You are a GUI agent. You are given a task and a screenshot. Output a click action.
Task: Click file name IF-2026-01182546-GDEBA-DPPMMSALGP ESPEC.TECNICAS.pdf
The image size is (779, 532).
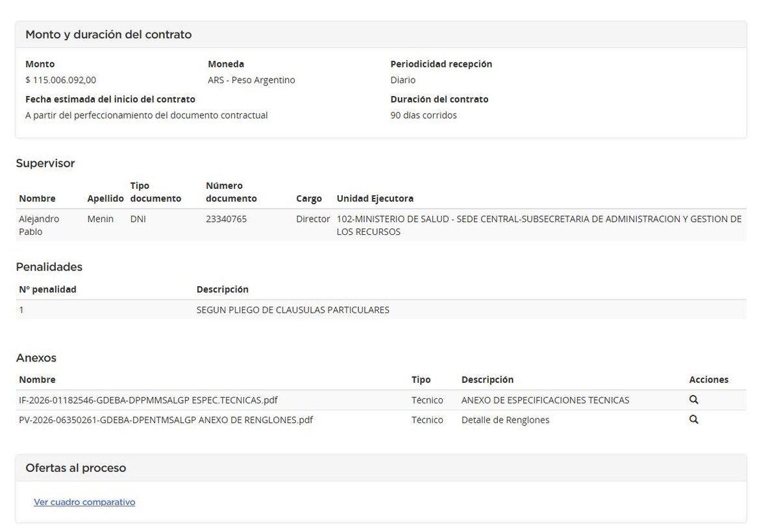click(148, 400)
